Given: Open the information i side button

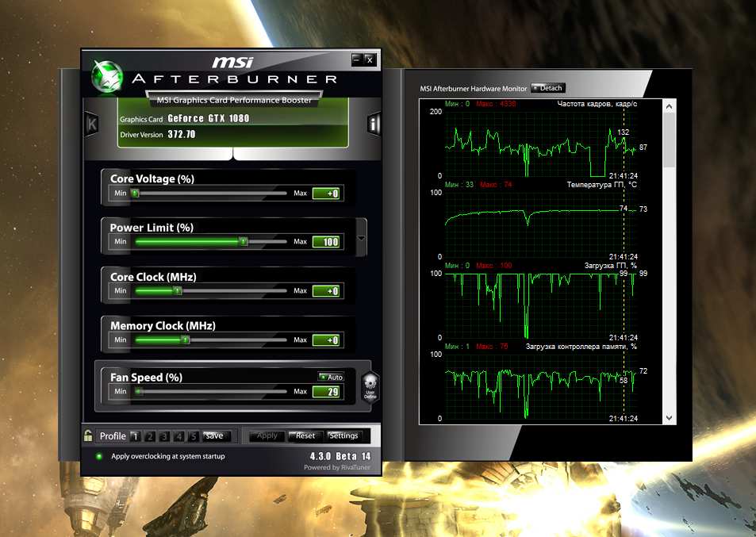Looking at the screenshot, I should tap(373, 125).
